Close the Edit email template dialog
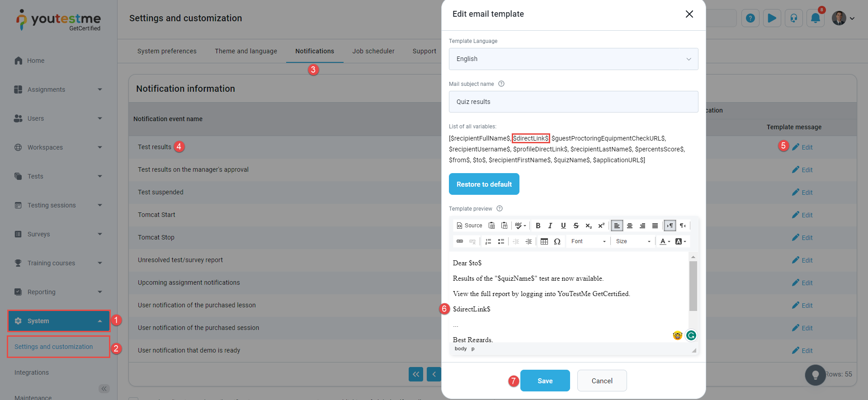The image size is (868, 400). tap(689, 14)
